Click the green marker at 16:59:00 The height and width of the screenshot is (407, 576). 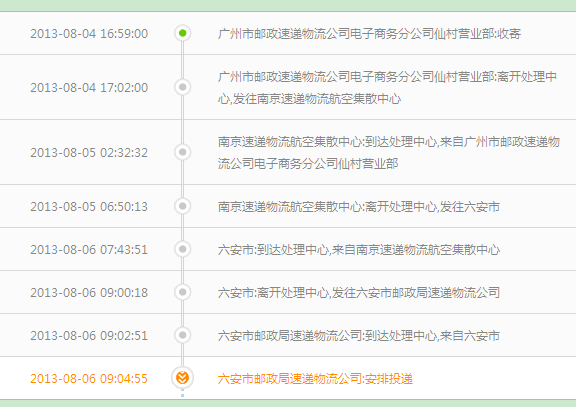pos(183,33)
